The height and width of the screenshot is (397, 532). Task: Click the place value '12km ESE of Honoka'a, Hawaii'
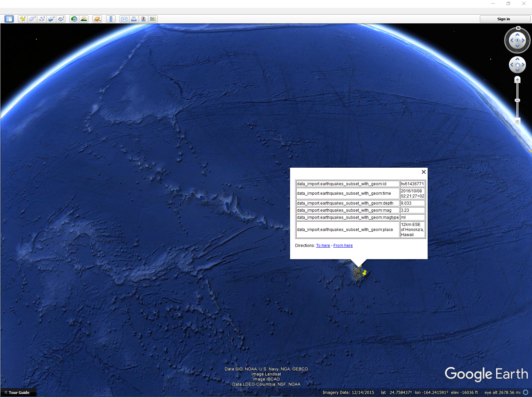point(412,230)
